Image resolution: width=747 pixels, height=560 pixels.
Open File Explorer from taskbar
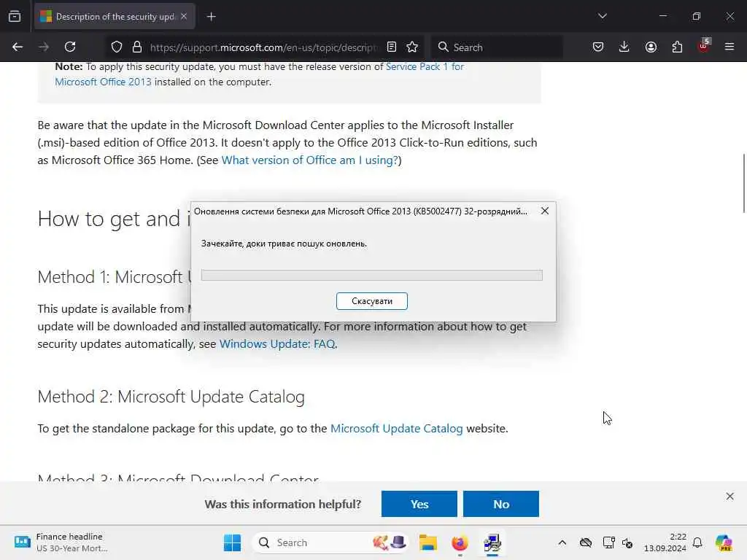[427, 542]
